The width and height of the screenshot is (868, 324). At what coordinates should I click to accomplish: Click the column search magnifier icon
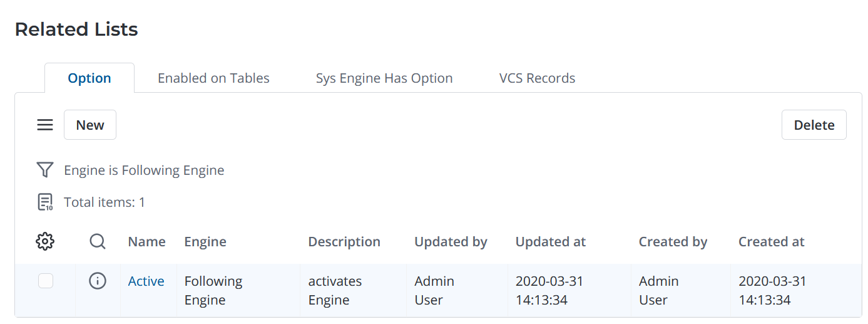point(98,241)
